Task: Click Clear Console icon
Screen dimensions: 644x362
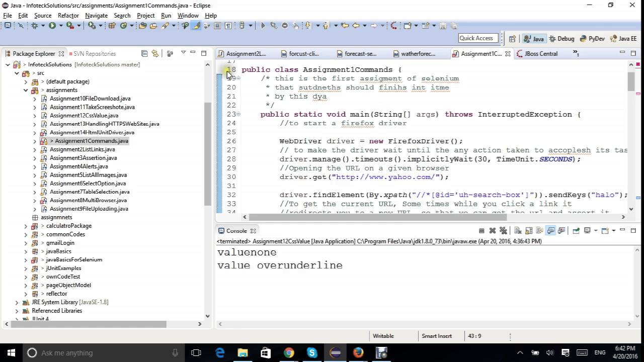Action: [518, 231]
